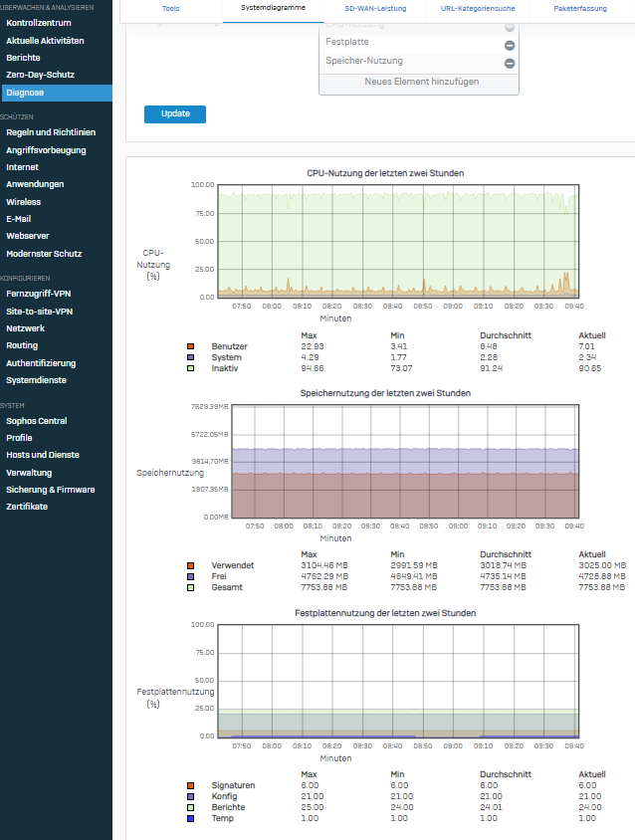The width and height of the screenshot is (635, 840).
Task: Go to Site-to-site-VPN settings
Action: tap(40, 312)
